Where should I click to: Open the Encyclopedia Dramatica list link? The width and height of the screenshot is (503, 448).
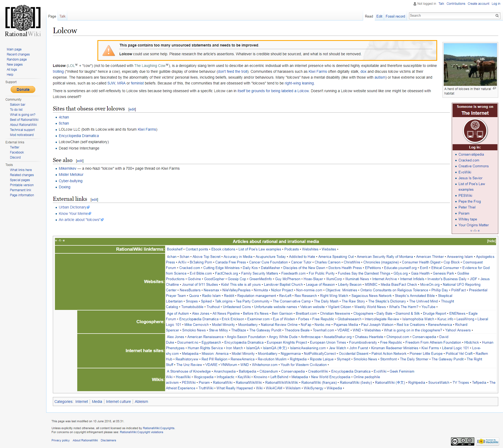point(79,136)
